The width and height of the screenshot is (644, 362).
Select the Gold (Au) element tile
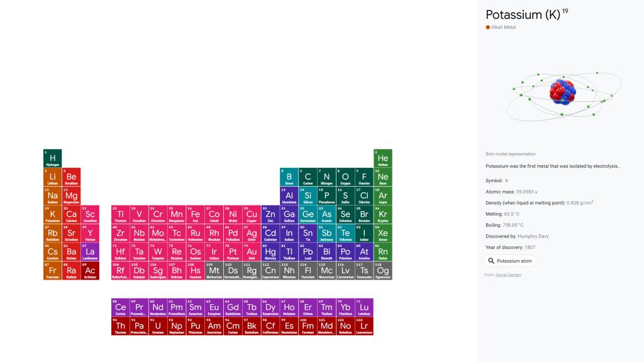pyautogui.click(x=252, y=252)
